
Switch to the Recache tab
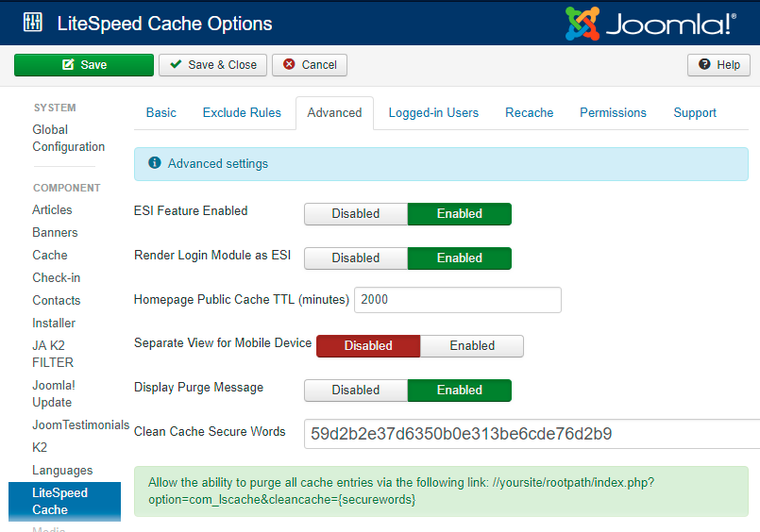coord(530,113)
